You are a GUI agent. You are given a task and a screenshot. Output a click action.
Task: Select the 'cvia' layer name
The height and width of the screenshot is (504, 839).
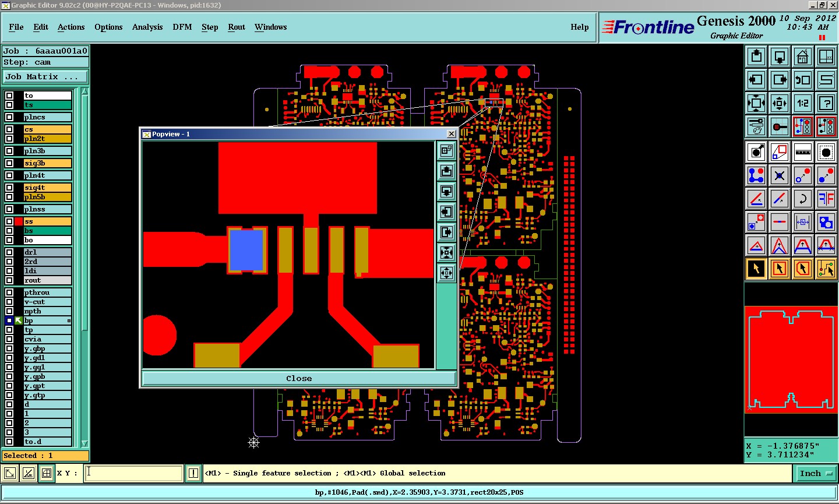tap(47, 339)
